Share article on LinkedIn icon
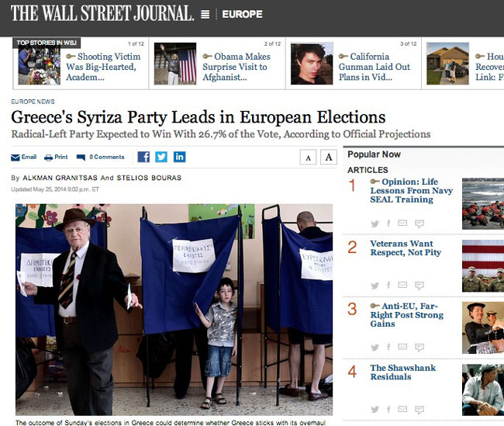 (180, 157)
